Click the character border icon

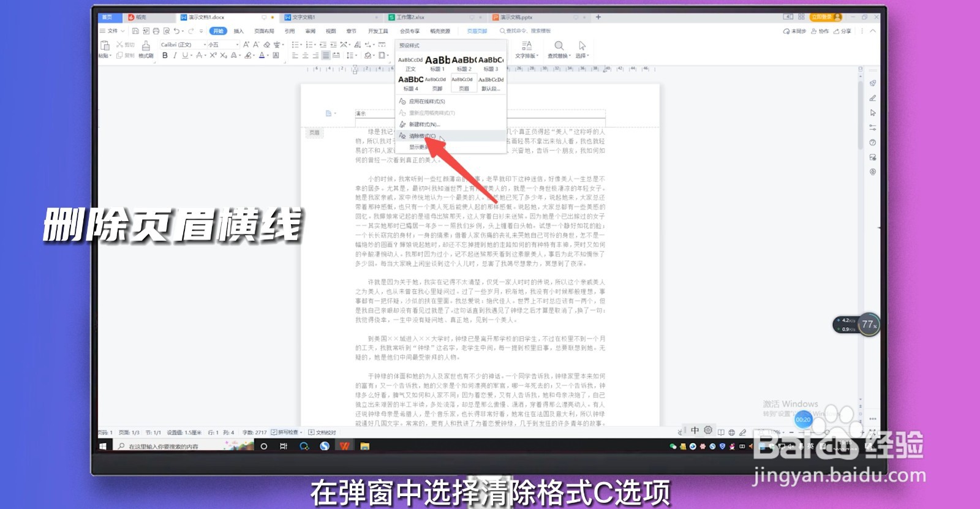pos(276,55)
